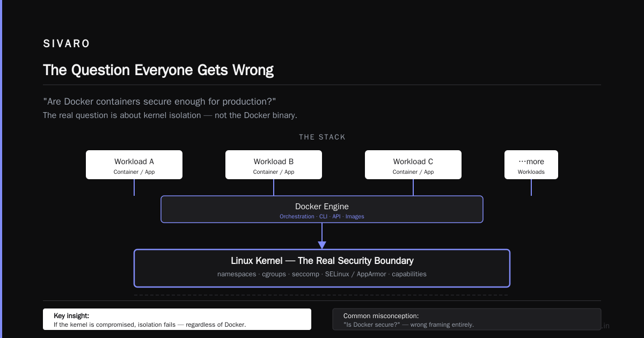Click the "Is Docker secure?" wrong framing text

[408, 325]
